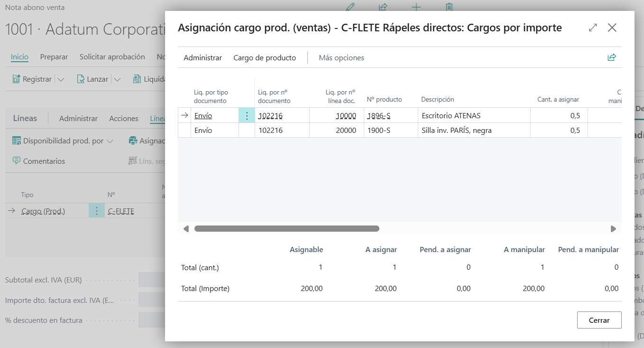Click the C-FLETE number cell
Viewport: 644px width, 348px height.
click(121, 211)
